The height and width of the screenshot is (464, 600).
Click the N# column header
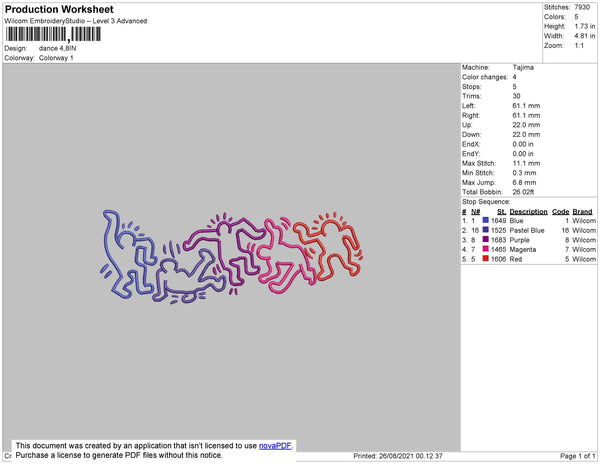coord(476,212)
